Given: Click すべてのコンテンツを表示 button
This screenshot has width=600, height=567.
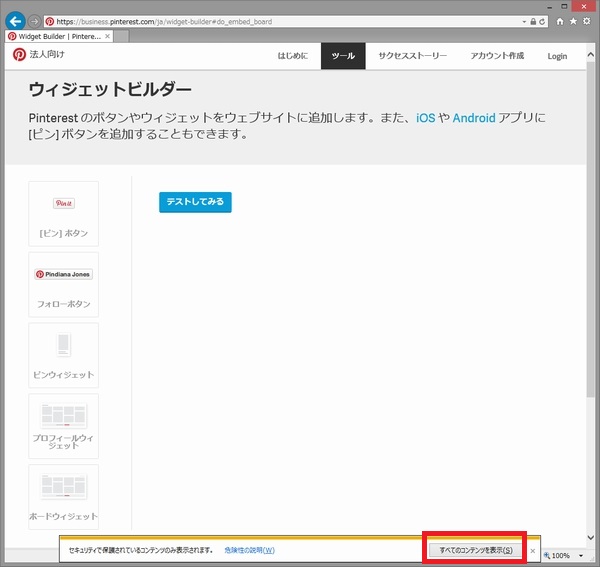Looking at the screenshot, I should pyautogui.click(x=475, y=550).
